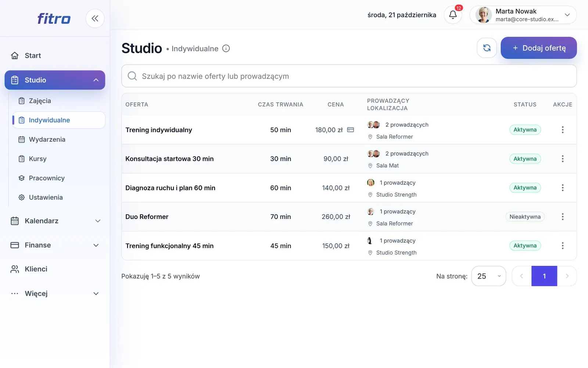
Task: Click Aktywna badge in Trening funkcjonalny row
Action: click(525, 245)
